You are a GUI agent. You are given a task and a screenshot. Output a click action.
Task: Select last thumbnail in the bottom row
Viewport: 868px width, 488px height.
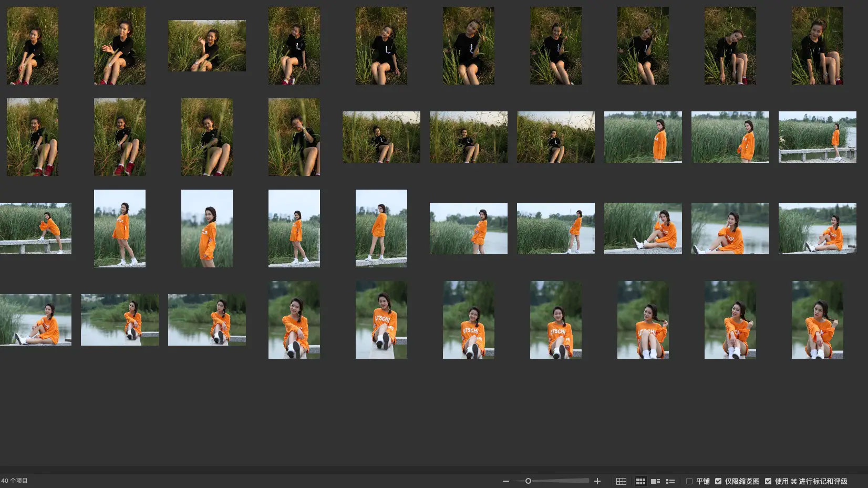point(817,320)
